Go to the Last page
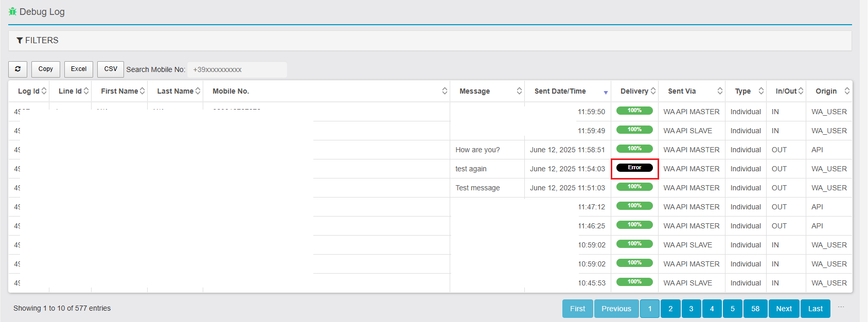This screenshot has width=868, height=322. 815,309
